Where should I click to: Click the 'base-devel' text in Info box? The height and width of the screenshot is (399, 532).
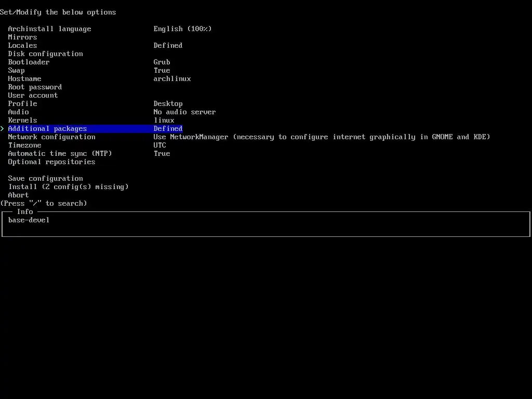29,220
